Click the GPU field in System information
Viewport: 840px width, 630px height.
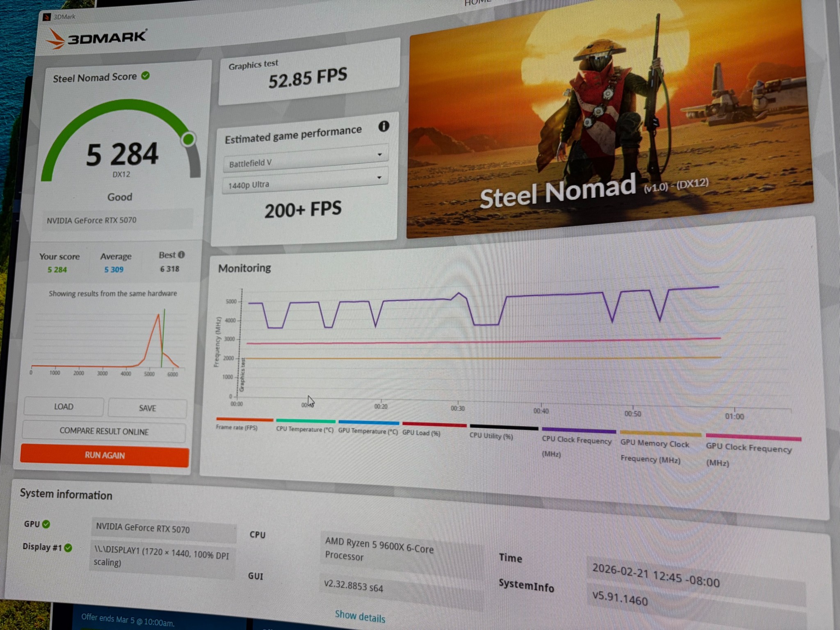164,529
